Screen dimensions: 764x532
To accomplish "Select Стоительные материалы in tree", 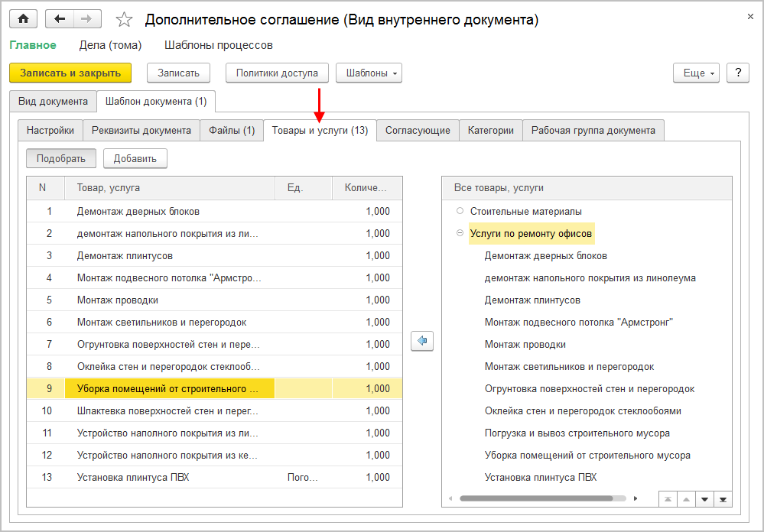I will click(525, 212).
